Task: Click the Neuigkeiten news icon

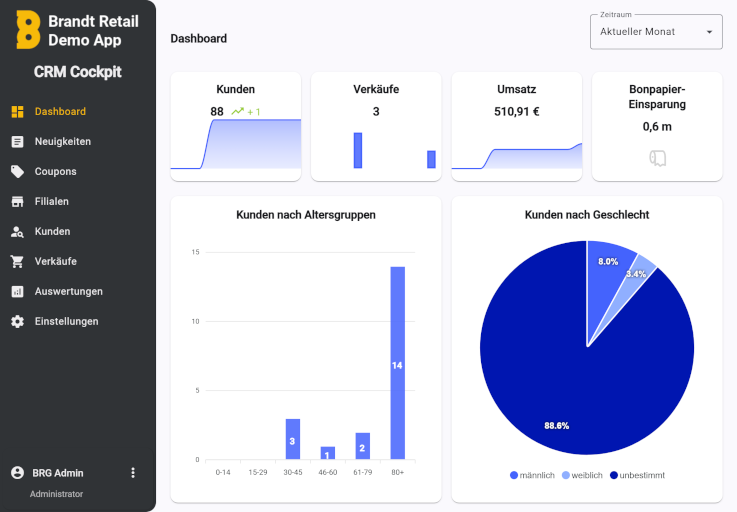Action: 17,142
